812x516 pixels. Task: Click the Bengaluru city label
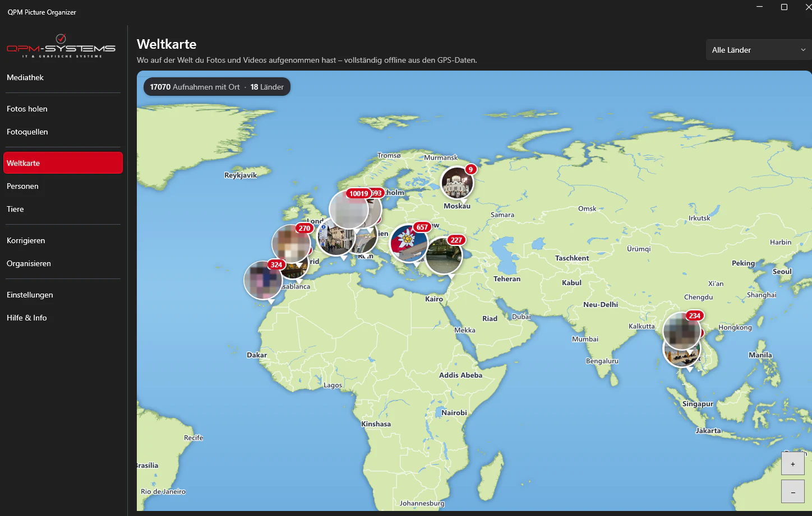[602, 361]
